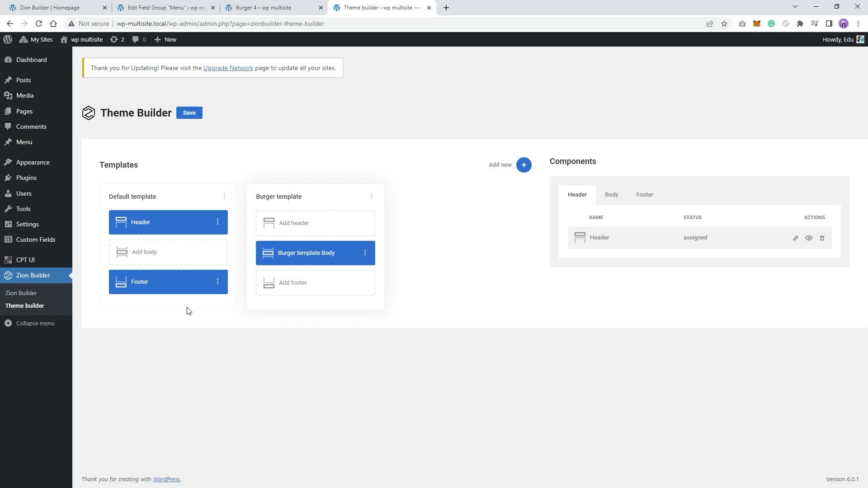The height and width of the screenshot is (488, 868).
Task: Bookmark this page with the star icon
Action: 724,23
